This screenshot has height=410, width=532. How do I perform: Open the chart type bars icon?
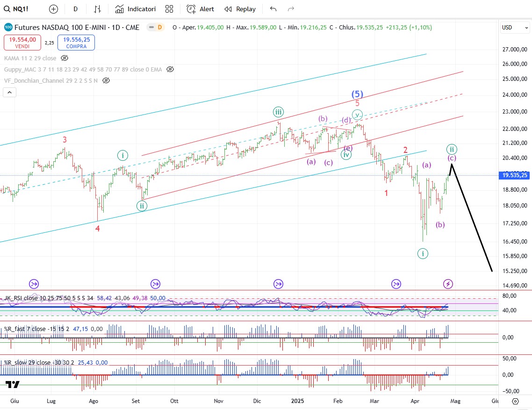(x=97, y=9)
